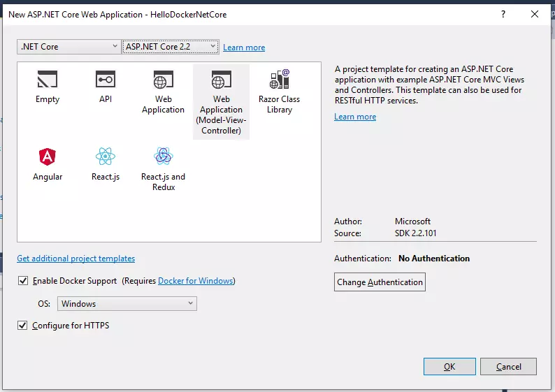Select the Angular template icon
Image resolution: width=555 pixels, height=392 pixels.
tap(48, 157)
